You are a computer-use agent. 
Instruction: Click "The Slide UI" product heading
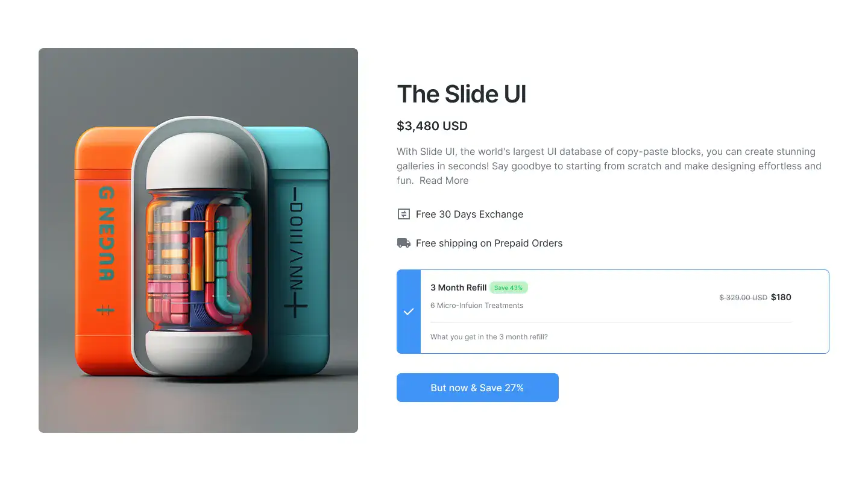462,94
